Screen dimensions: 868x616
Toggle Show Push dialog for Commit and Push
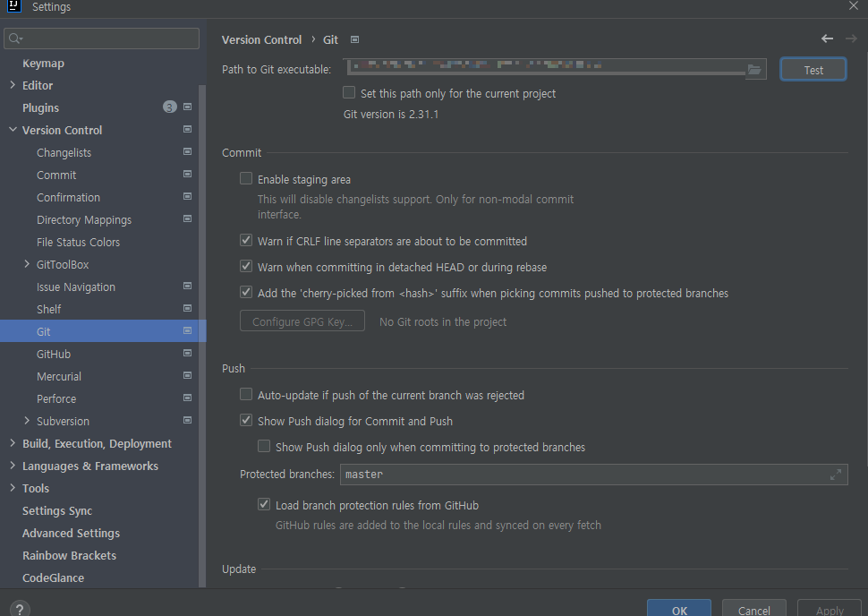coord(246,421)
